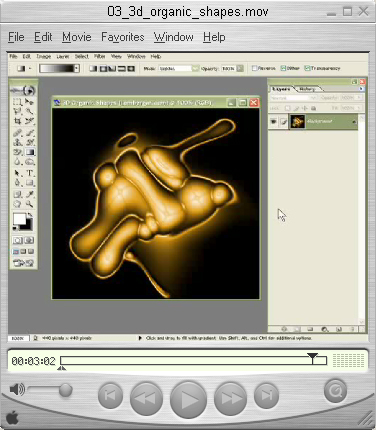The height and width of the screenshot is (430, 376).
Task: Select the Type (T) tool
Action: click(x=30, y=173)
